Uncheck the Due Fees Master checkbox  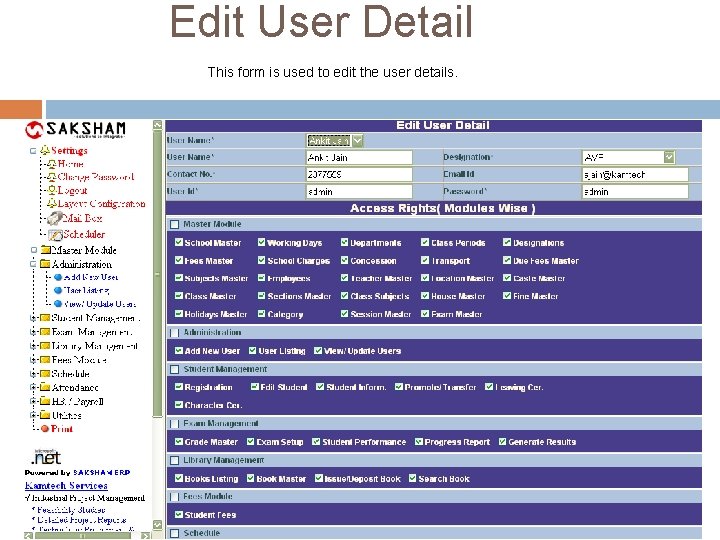click(507, 260)
